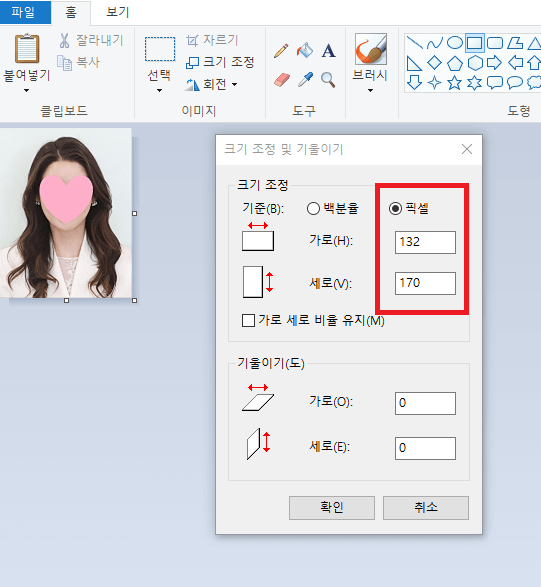Toggle 가로 세로 비율 유지 checkbox
This screenshot has width=541, height=587.
pyautogui.click(x=249, y=320)
